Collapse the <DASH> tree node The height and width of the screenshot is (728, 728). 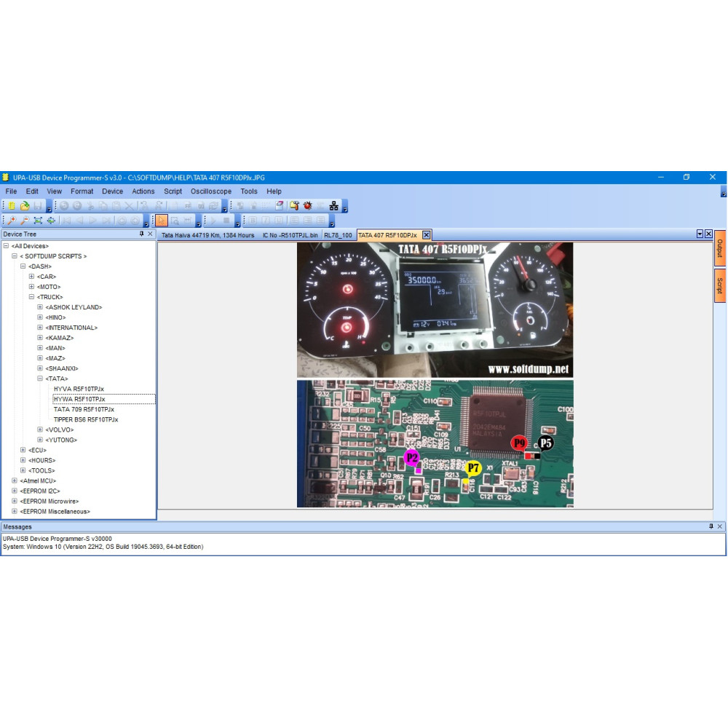tap(23, 266)
